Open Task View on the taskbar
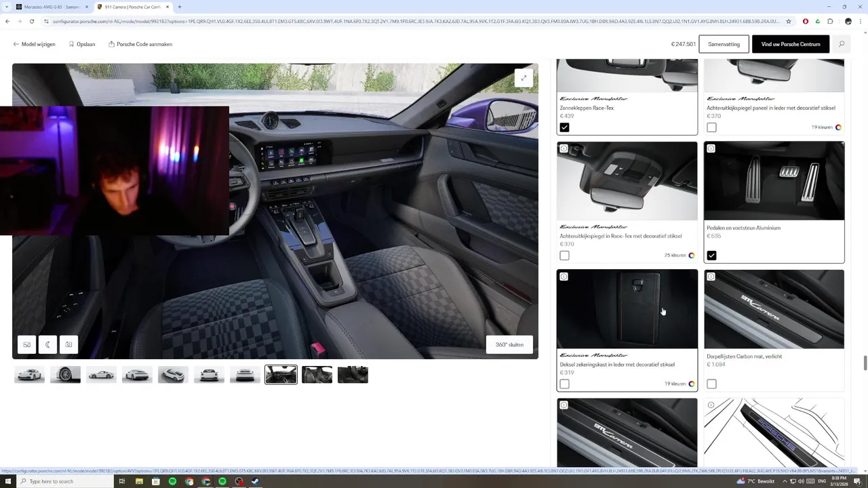868x488 pixels. pos(122,481)
